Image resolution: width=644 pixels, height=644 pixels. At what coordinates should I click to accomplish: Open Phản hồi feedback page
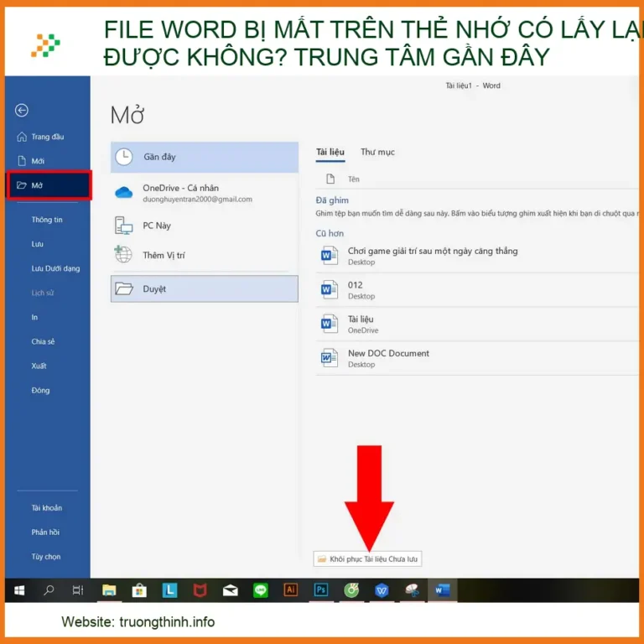click(x=47, y=532)
